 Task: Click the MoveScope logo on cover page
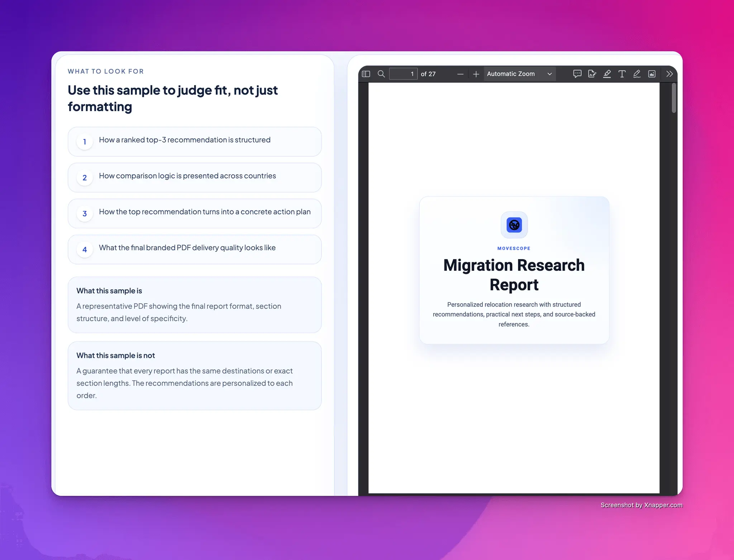pyautogui.click(x=514, y=225)
